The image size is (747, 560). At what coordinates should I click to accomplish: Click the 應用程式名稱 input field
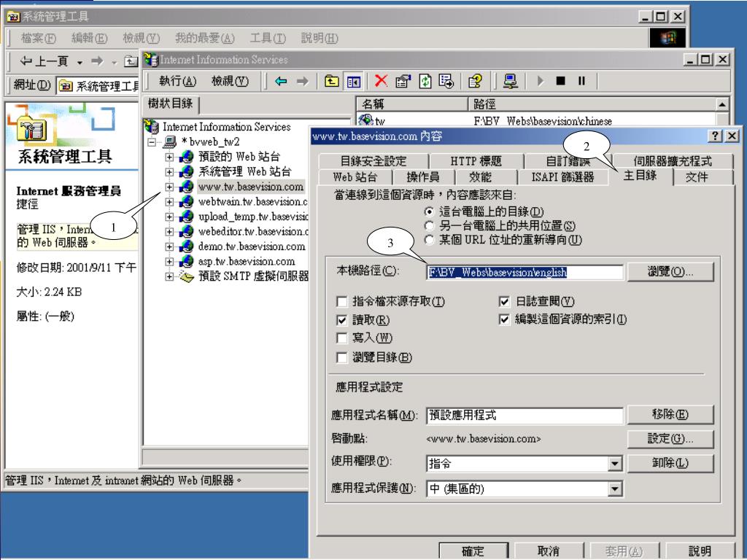pyautogui.click(x=525, y=415)
